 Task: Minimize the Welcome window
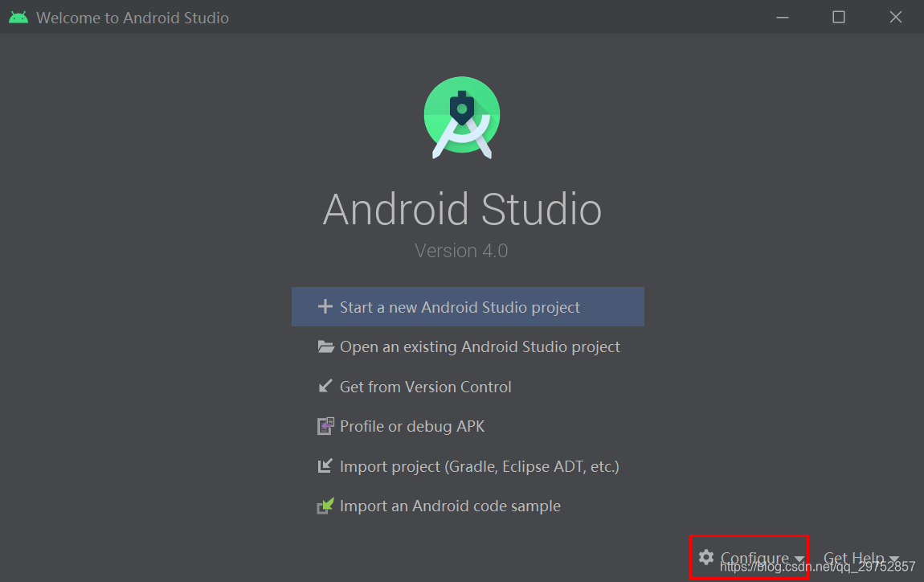pyautogui.click(x=782, y=16)
